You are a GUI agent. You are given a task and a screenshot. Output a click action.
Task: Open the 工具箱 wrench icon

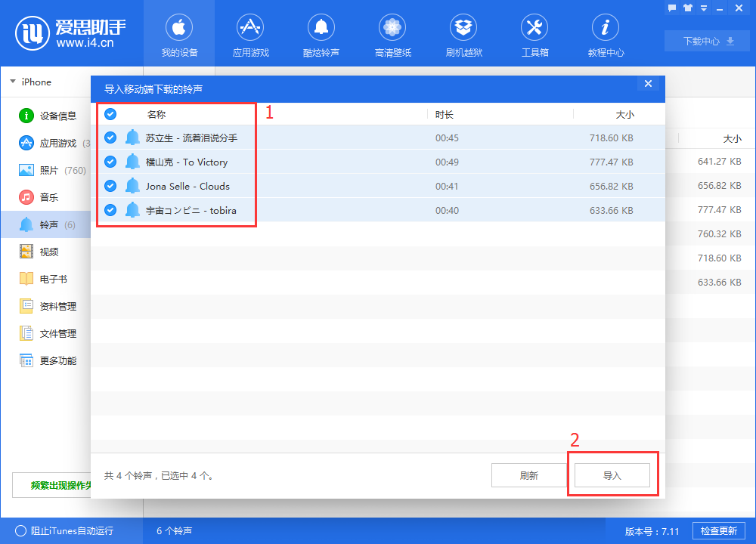pyautogui.click(x=534, y=29)
